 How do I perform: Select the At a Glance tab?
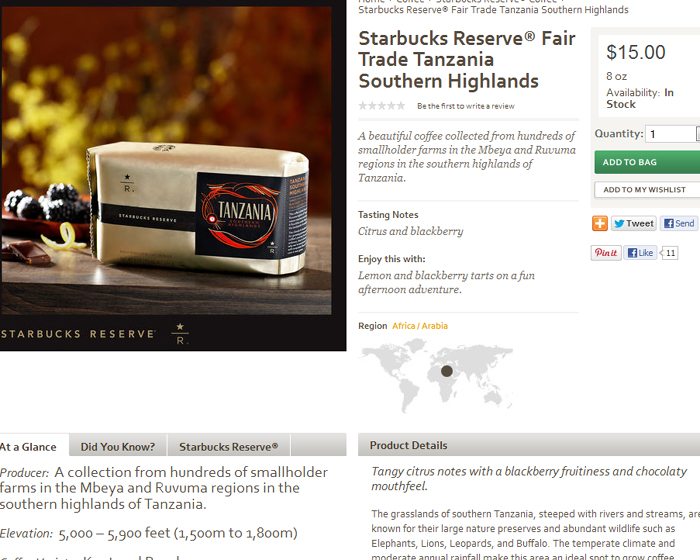point(31,447)
